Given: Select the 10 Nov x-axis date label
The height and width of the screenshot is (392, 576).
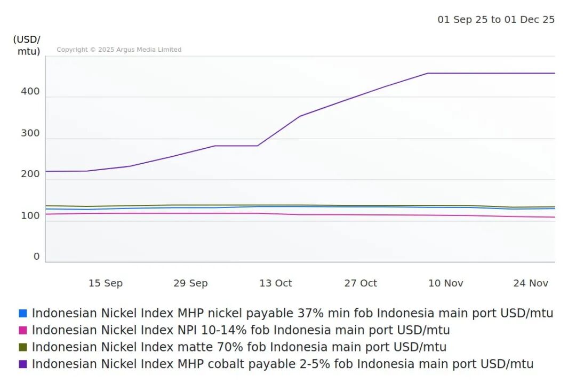Looking at the screenshot, I should 446,283.
